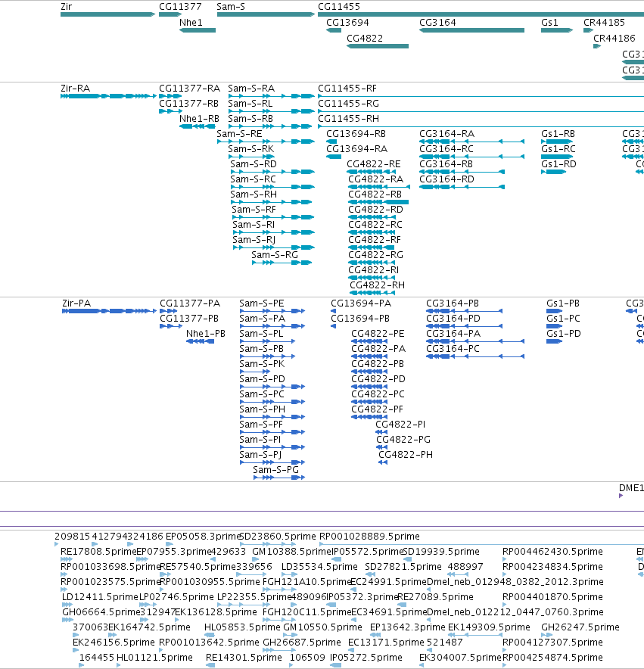Select transcript CG4822-RE
The image size is (644, 669).
(x=373, y=164)
